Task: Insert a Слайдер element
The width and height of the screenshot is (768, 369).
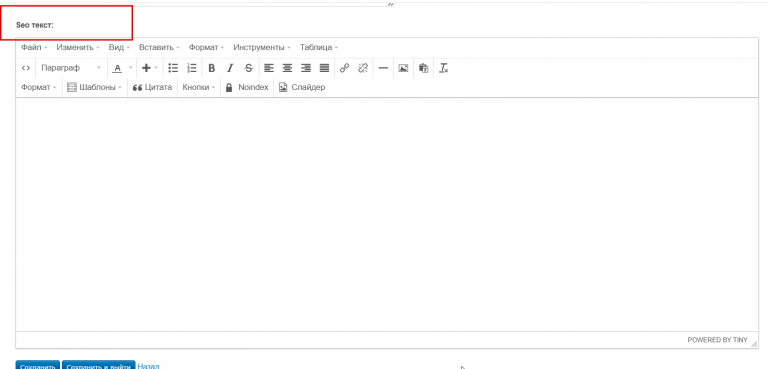Action: point(302,87)
